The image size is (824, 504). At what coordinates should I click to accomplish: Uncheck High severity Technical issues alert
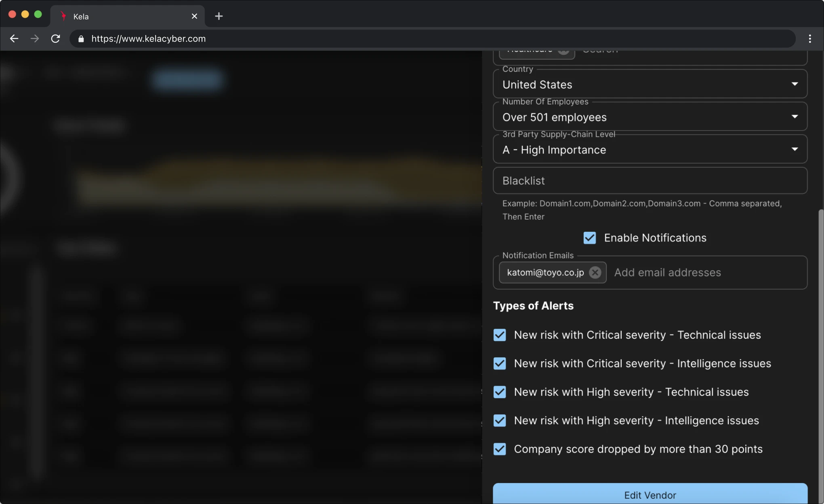click(x=500, y=392)
